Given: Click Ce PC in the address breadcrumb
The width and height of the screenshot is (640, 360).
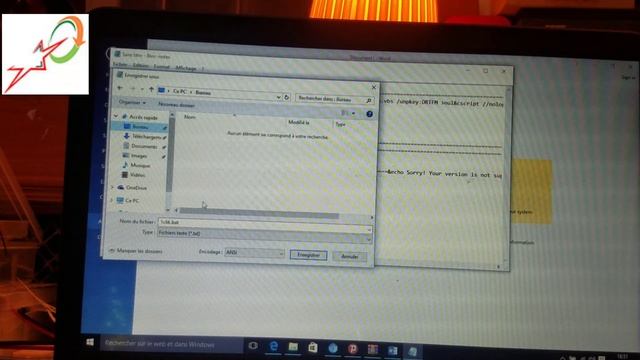Looking at the screenshot, I should click(180, 91).
